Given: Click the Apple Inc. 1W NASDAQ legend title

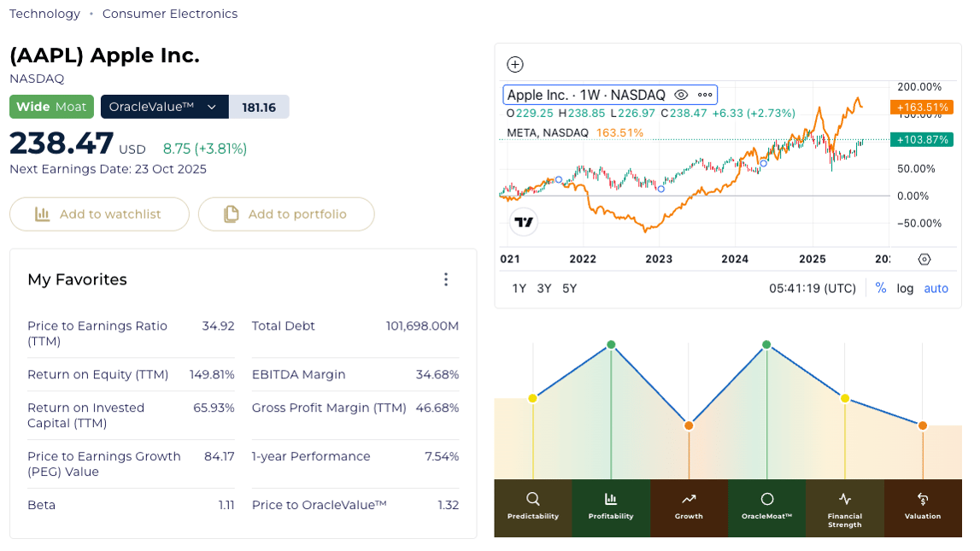Looking at the screenshot, I should 586,95.
